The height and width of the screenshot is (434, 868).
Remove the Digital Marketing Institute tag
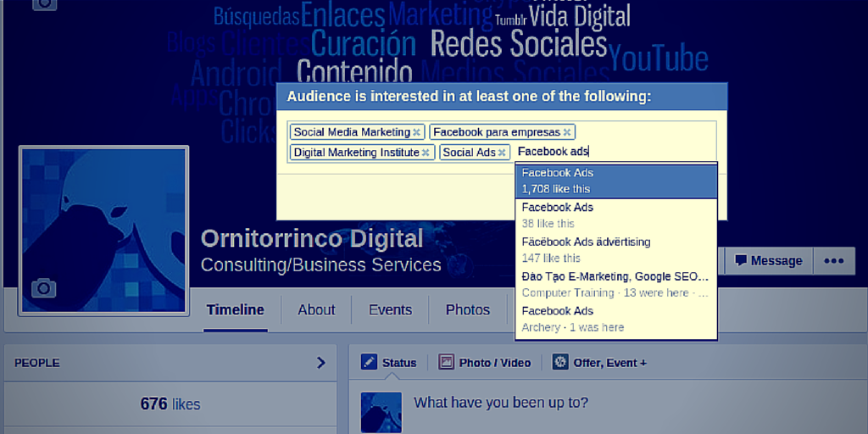click(x=426, y=153)
